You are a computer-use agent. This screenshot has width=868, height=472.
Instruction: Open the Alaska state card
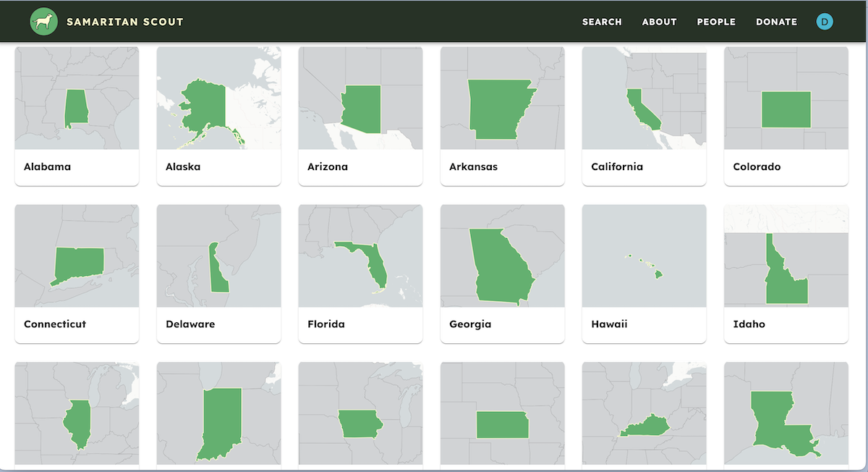[x=218, y=116]
